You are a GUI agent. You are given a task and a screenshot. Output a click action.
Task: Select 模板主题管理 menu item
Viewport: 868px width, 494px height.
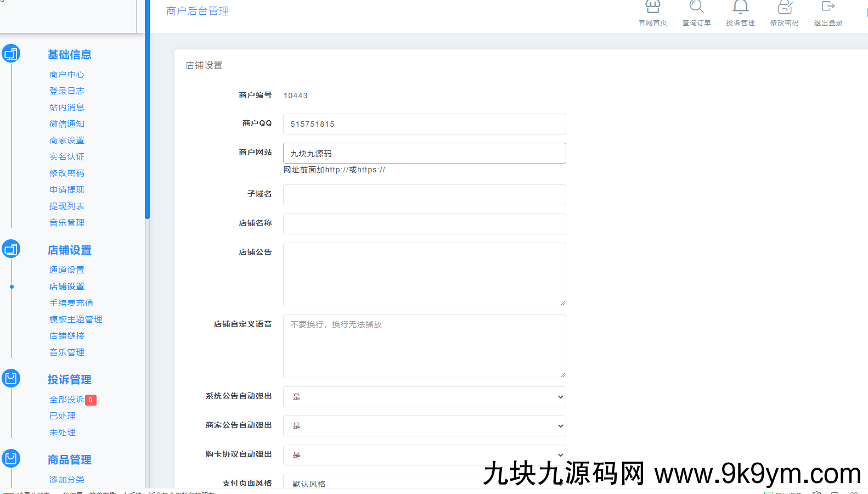point(76,319)
